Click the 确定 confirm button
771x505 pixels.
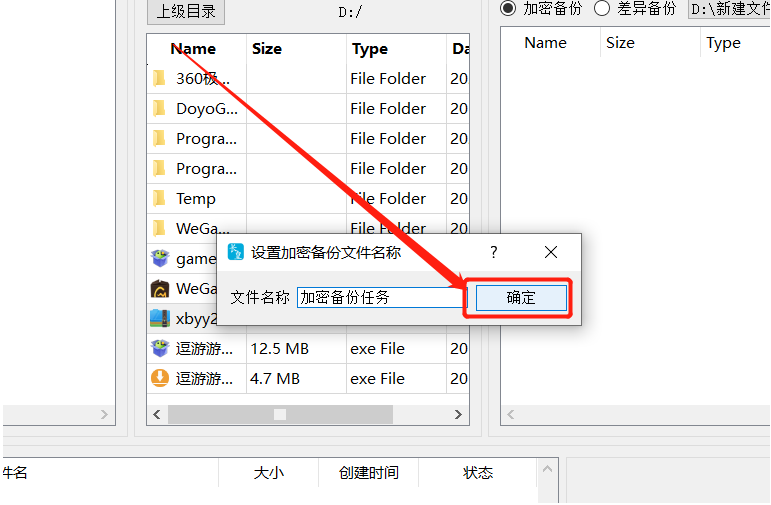[521, 297]
